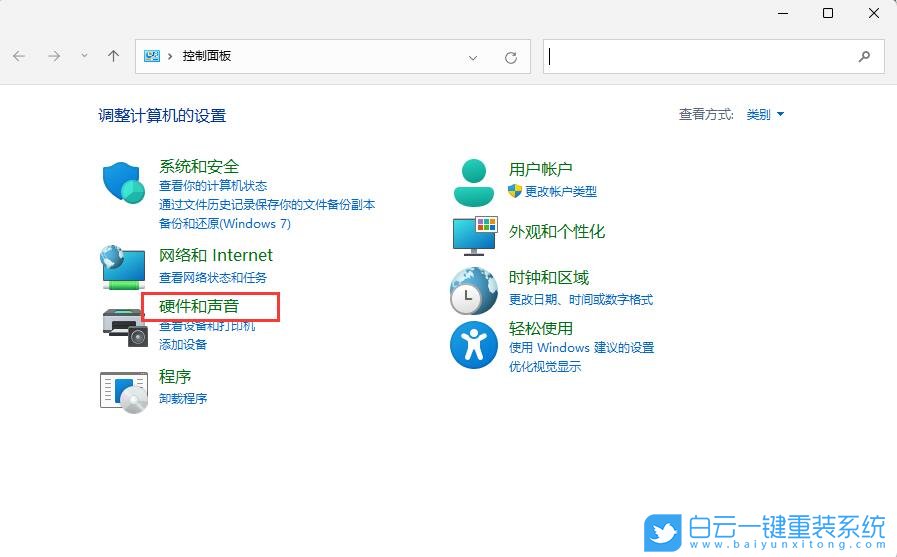Click 控制面板 in the address bar
This screenshot has width=897, height=557.
pos(207,56)
